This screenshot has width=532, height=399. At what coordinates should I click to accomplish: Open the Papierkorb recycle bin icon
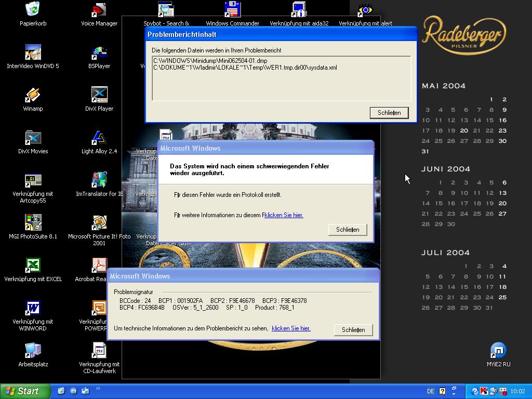pyautogui.click(x=33, y=9)
